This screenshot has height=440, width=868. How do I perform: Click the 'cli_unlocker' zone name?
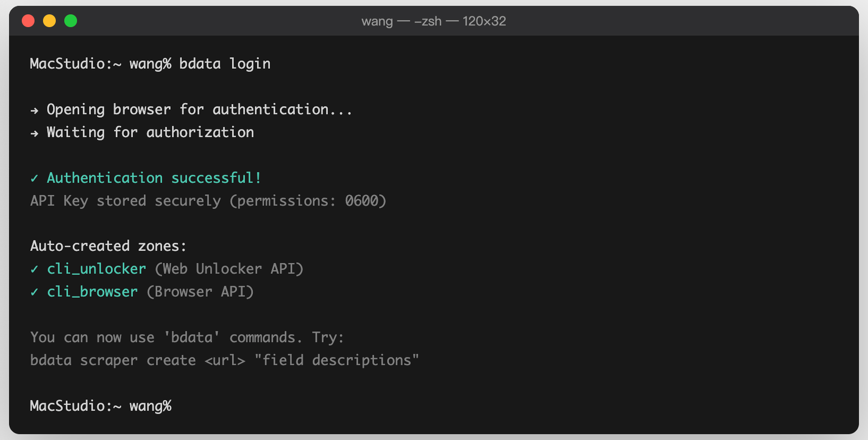point(97,269)
